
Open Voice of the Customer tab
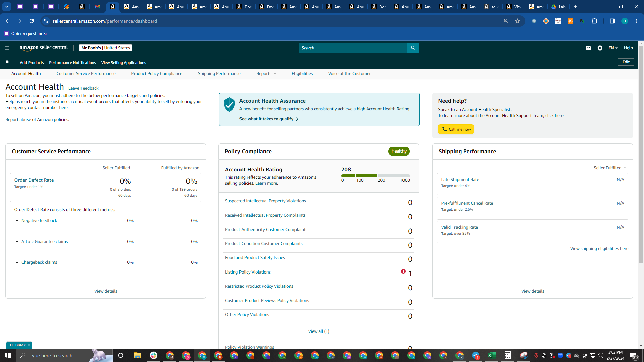coord(349,74)
